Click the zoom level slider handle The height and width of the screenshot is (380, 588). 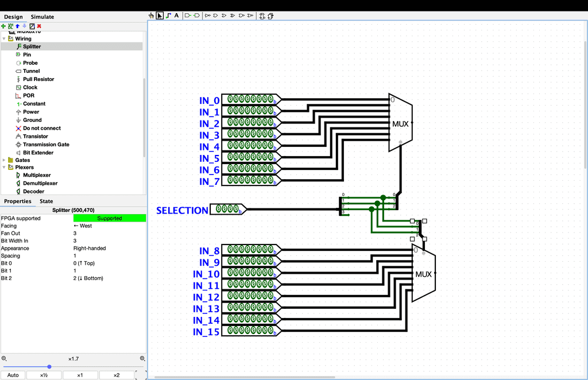(49, 366)
